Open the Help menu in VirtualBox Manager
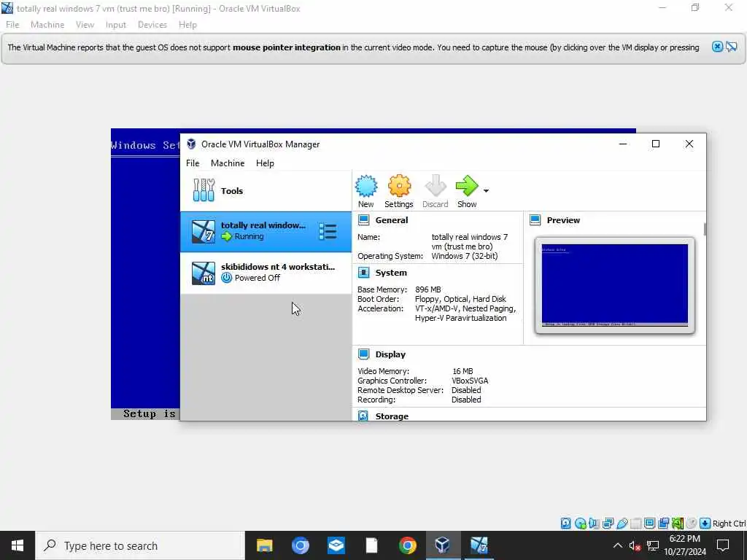The width and height of the screenshot is (747, 560). tap(265, 163)
